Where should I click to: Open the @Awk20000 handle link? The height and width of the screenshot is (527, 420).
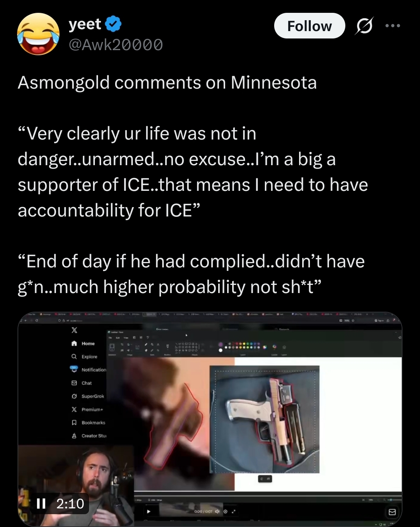(115, 45)
